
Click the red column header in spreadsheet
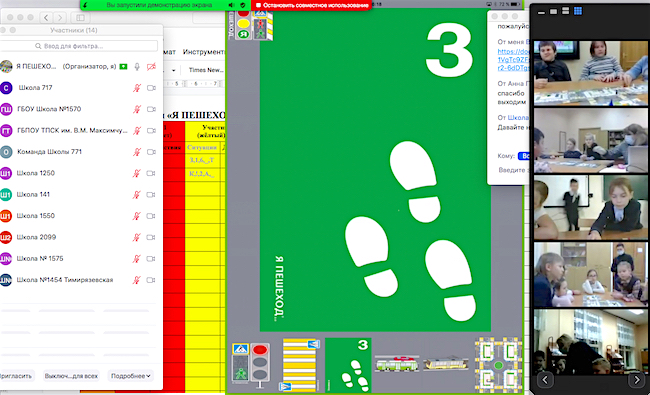click(174, 131)
